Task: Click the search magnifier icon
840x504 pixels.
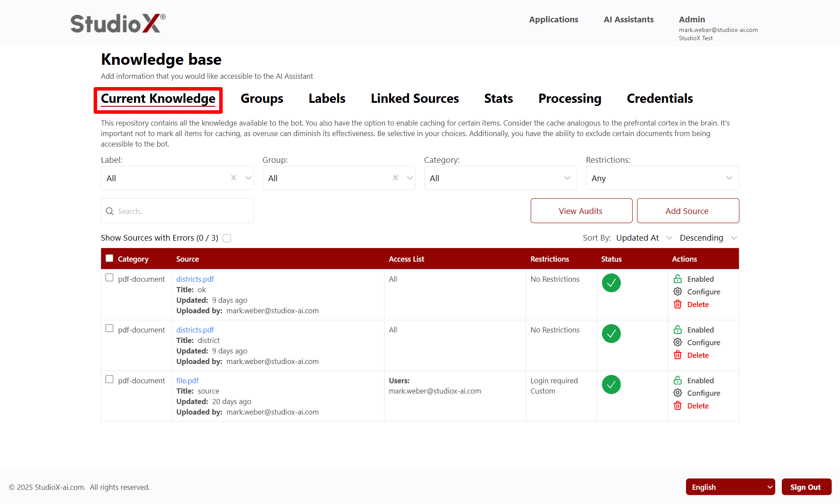Action: (110, 211)
